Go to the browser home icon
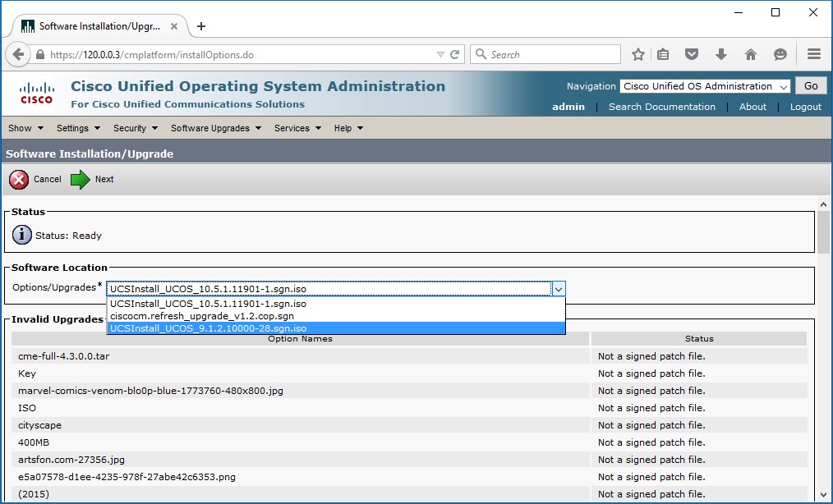Viewport: 833px width, 504px height. pyautogui.click(x=751, y=54)
